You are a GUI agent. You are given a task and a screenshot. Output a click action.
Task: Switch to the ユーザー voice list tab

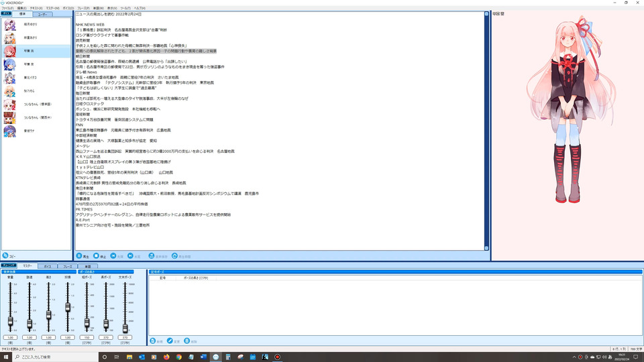coord(42,14)
